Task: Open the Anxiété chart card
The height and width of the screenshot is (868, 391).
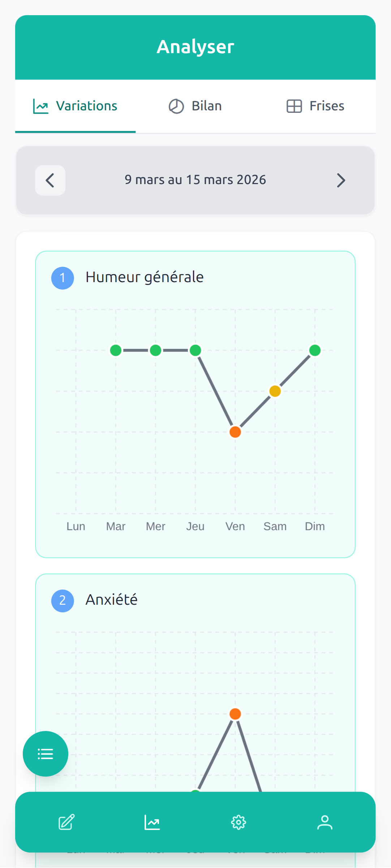Action: tap(111, 600)
